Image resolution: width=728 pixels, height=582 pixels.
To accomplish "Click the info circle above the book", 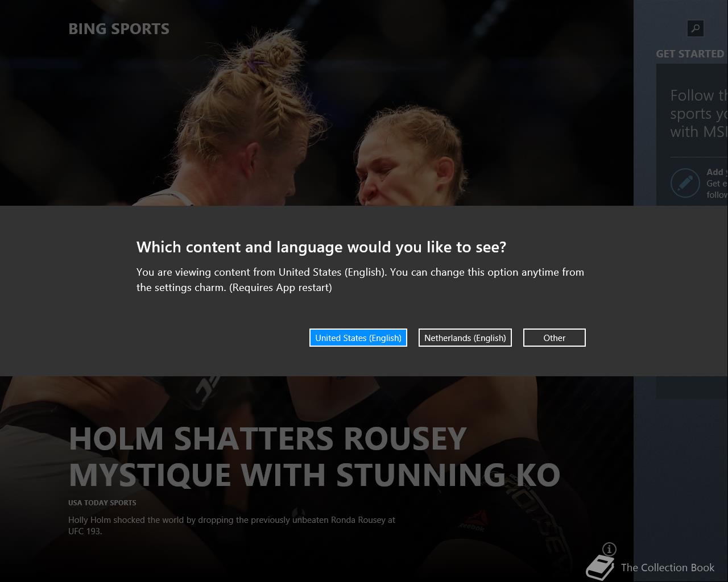I will [x=609, y=549].
